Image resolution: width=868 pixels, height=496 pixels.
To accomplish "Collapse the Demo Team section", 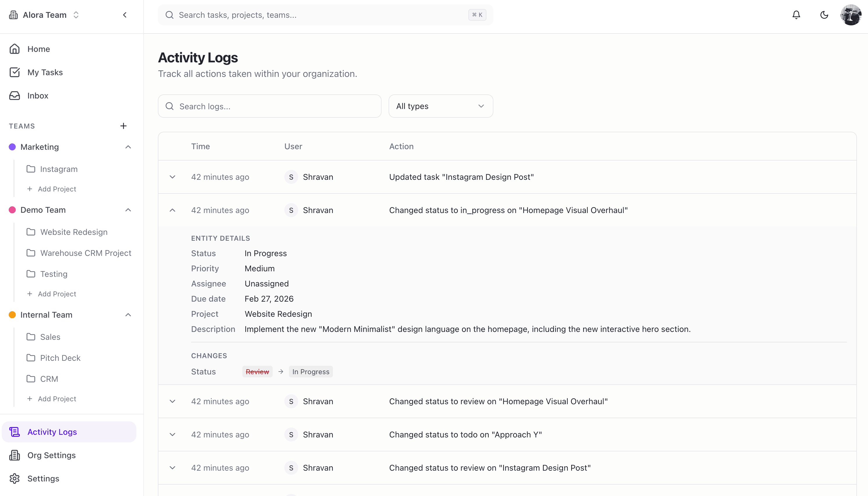I will click(128, 210).
